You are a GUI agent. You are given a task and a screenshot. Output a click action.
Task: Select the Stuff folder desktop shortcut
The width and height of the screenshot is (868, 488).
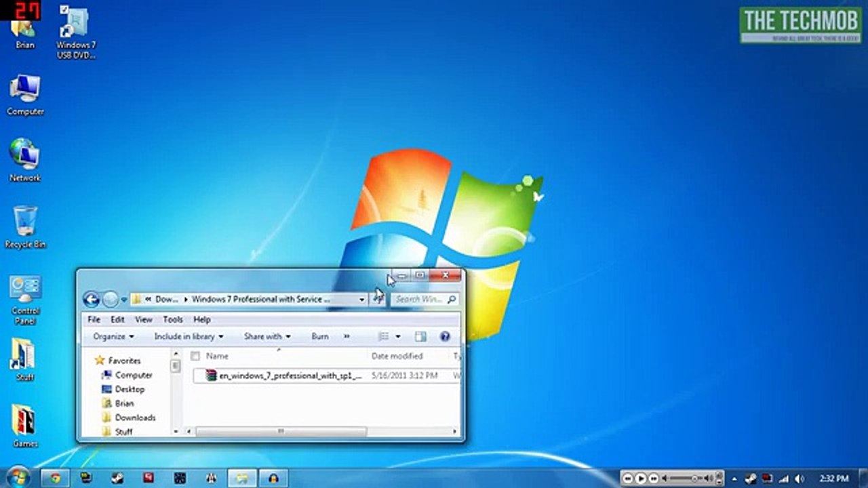tap(25, 359)
